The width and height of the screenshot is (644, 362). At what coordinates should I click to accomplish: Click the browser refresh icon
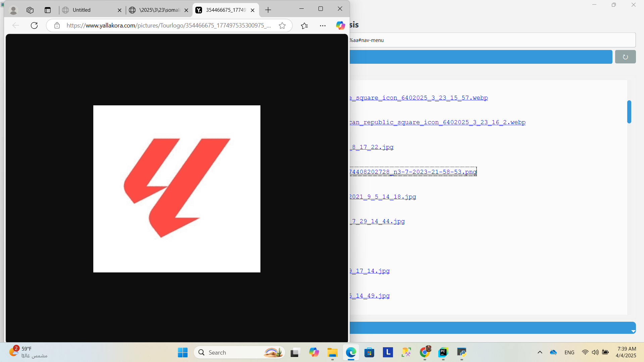34,25
